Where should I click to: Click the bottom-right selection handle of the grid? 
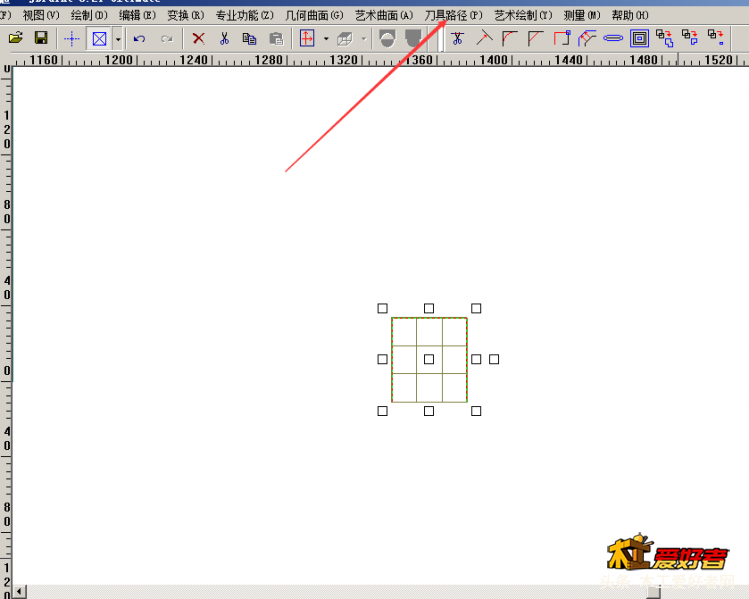(x=476, y=411)
